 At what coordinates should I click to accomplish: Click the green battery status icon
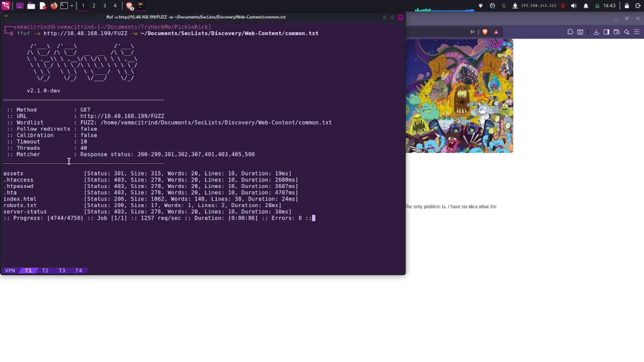pos(597,6)
